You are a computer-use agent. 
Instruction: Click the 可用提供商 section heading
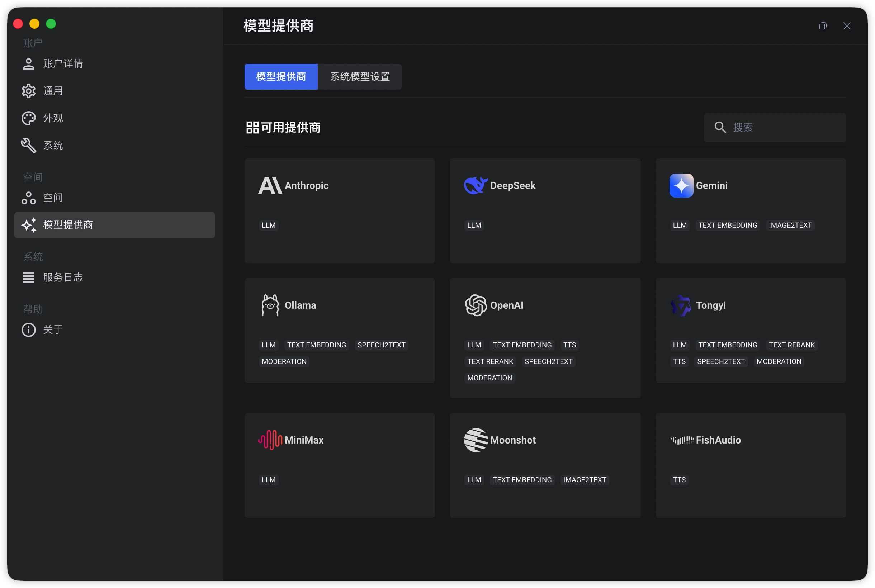[x=291, y=128]
